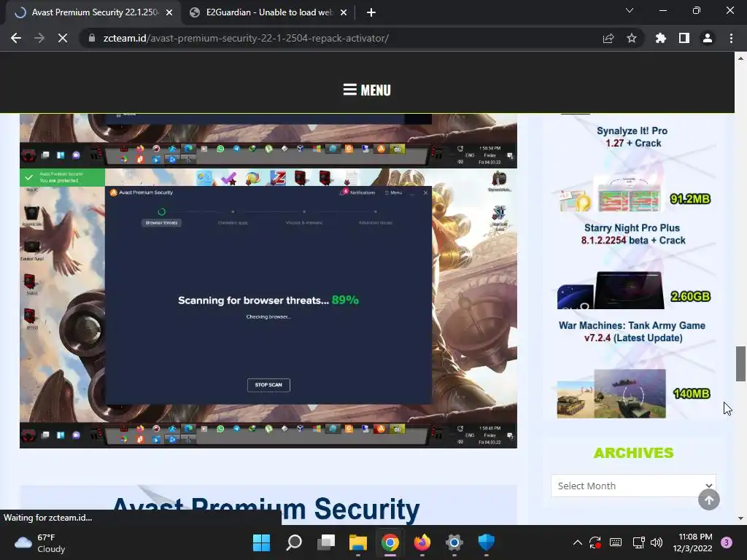
Task: Show hidden system tray icons
Action: point(578,542)
